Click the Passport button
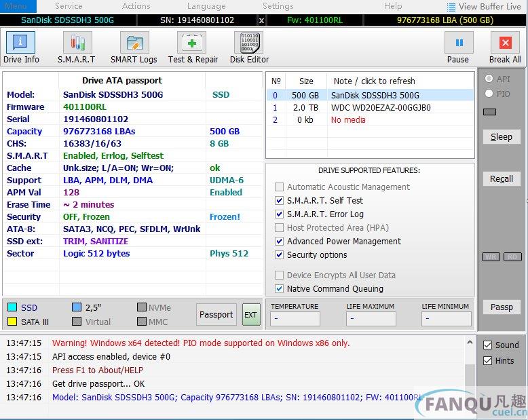 pyautogui.click(x=216, y=315)
